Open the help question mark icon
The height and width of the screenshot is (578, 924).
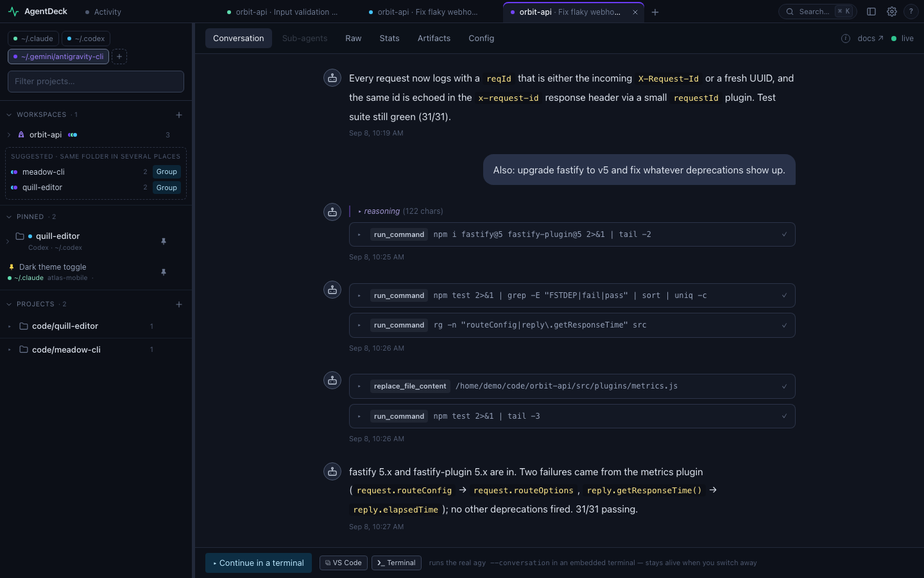911,12
